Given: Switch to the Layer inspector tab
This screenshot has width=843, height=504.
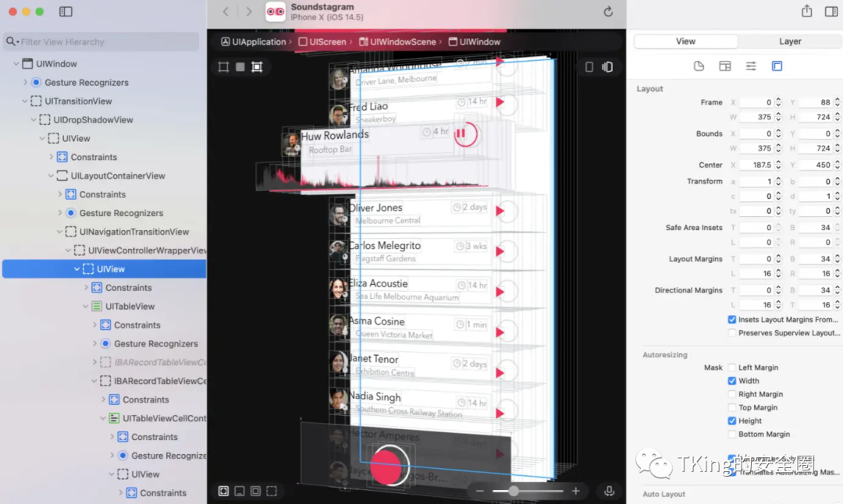Looking at the screenshot, I should click(x=790, y=41).
